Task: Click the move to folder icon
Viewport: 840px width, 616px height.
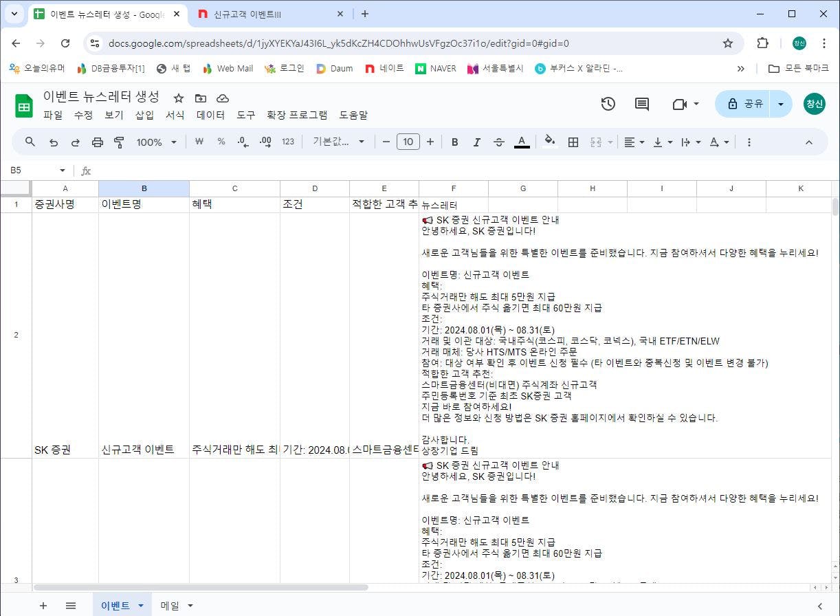Action: pyautogui.click(x=201, y=98)
